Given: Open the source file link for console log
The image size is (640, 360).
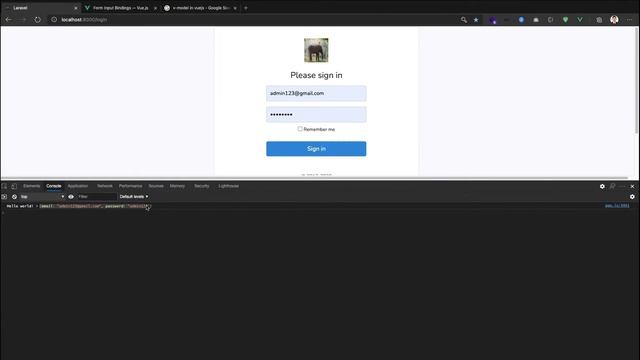Looking at the screenshot, I should click(617, 206).
